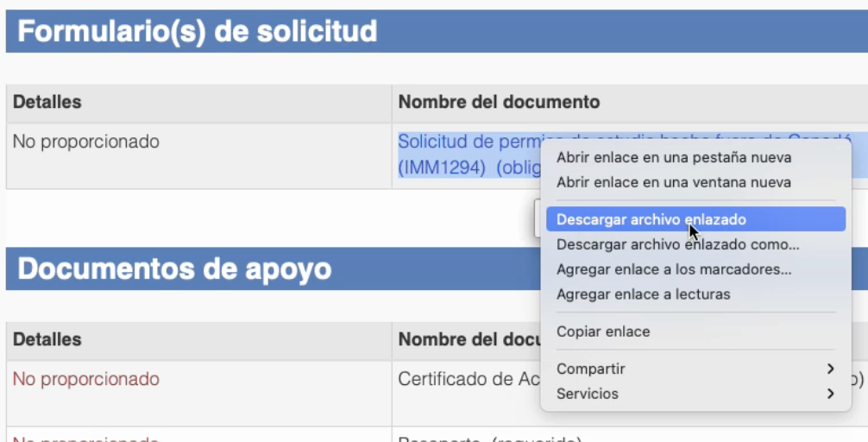868x442 pixels.
Task: Select 'Agregar enlace a los marcadores...'
Action: 674,269
